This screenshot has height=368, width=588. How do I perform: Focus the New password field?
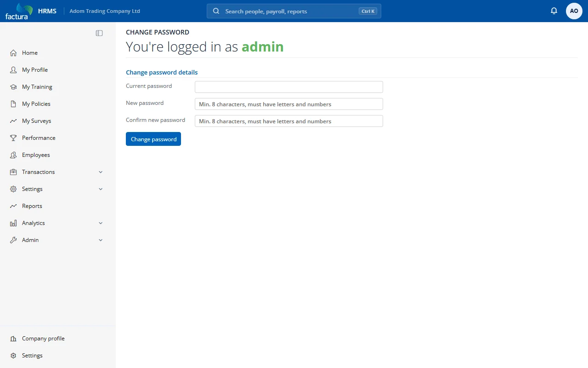coord(289,104)
